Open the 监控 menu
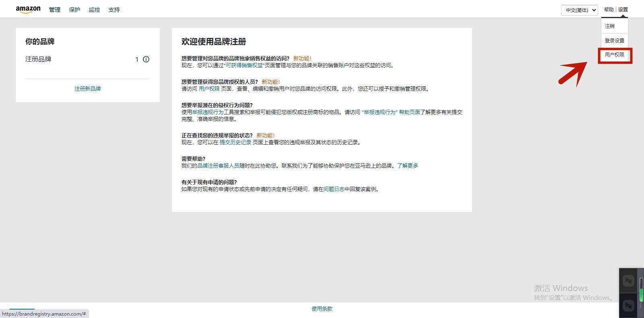The width and height of the screenshot is (644, 318). tap(94, 10)
